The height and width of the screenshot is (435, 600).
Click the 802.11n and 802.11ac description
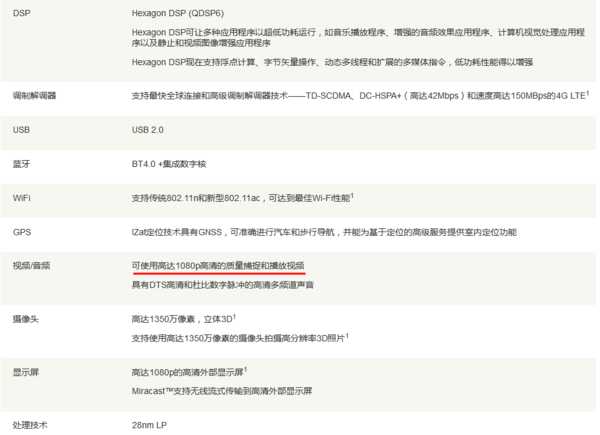[243, 198]
